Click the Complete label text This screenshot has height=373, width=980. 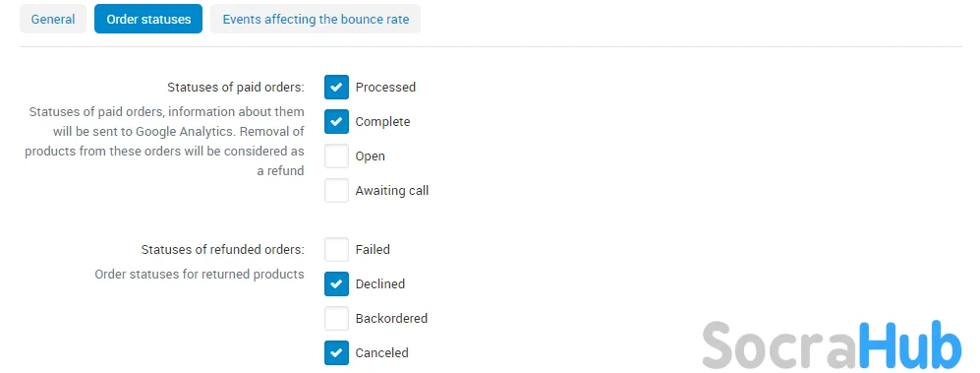[x=382, y=121]
